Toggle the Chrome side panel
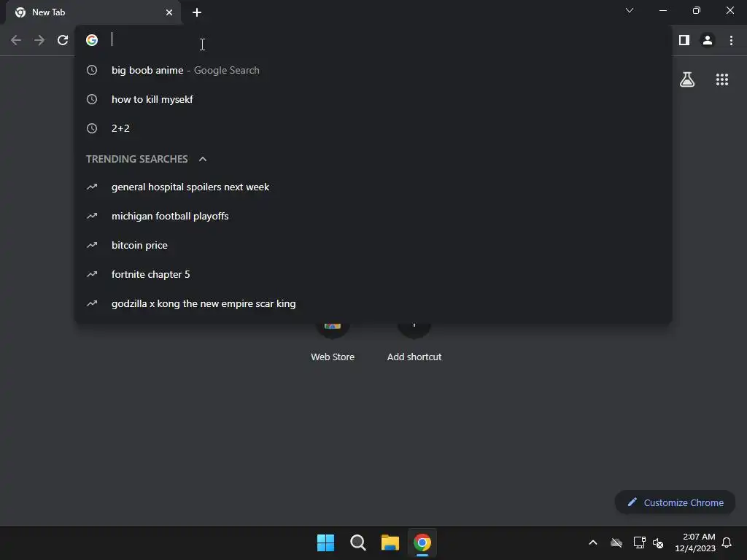The height and width of the screenshot is (560, 747). 684,41
